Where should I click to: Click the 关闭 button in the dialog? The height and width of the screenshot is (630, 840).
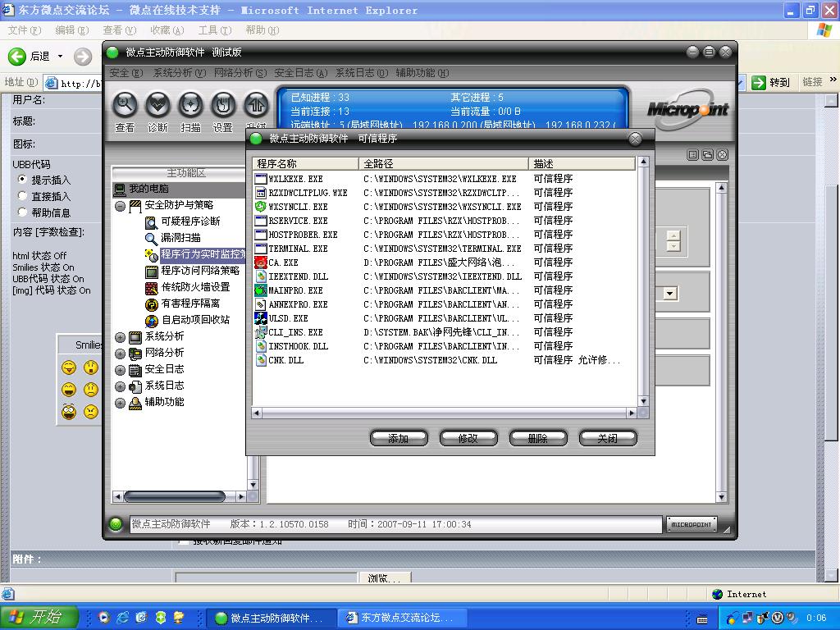[608, 439]
